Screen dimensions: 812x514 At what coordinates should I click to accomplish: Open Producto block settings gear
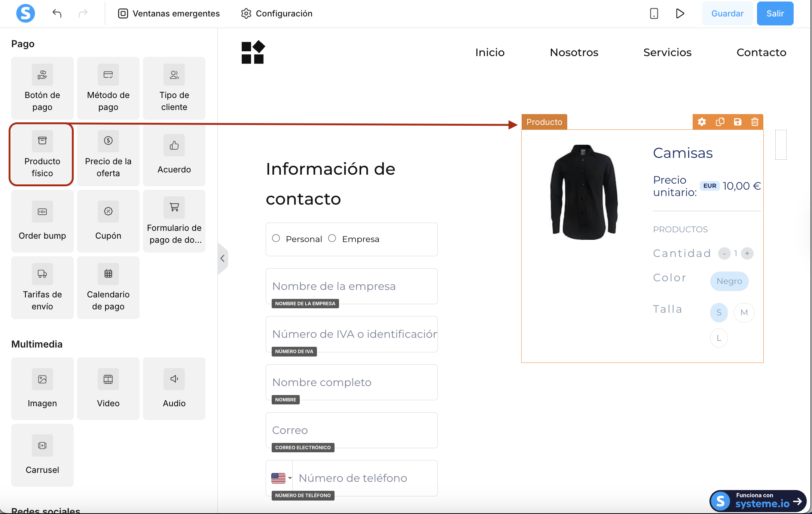point(702,122)
